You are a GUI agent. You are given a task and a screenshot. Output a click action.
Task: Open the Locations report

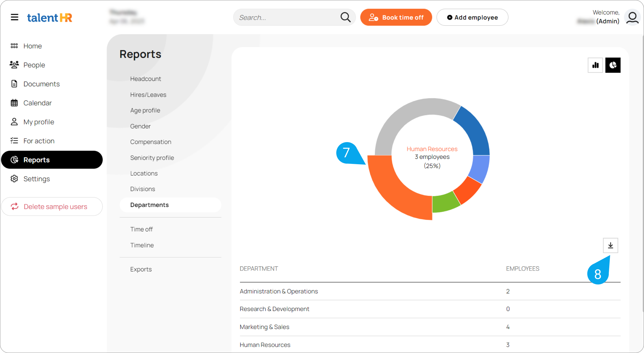click(x=144, y=173)
